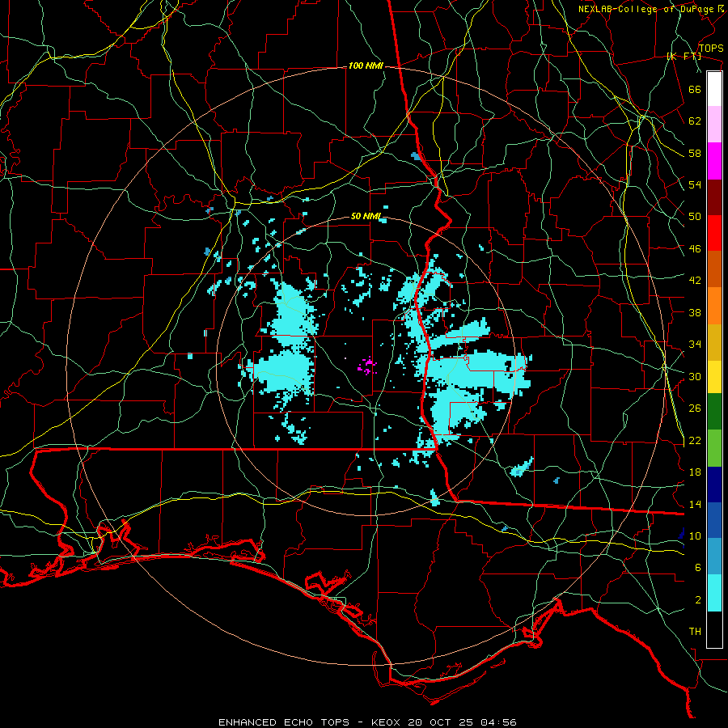This screenshot has width=728, height=728.
Task: Pick the magenta legend swatch beside 58
Action: click(714, 161)
